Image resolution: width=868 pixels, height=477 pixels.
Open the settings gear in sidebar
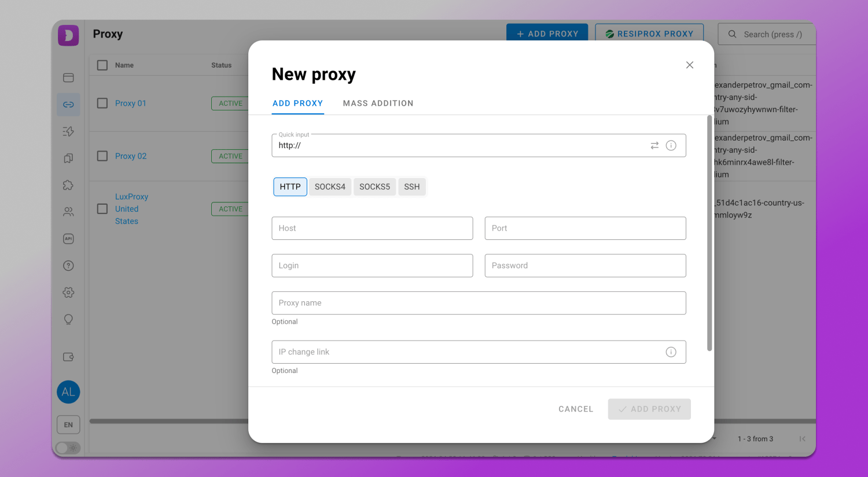(68, 293)
